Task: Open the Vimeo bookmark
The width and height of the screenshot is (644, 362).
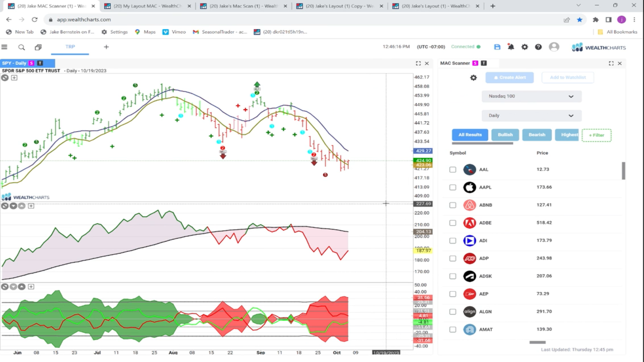Action: pyautogui.click(x=174, y=32)
